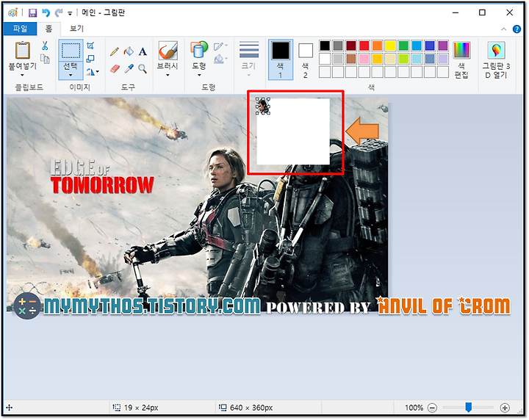Click the Redo arrow
This screenshot has height=420, width=529.
pos(59,12)
